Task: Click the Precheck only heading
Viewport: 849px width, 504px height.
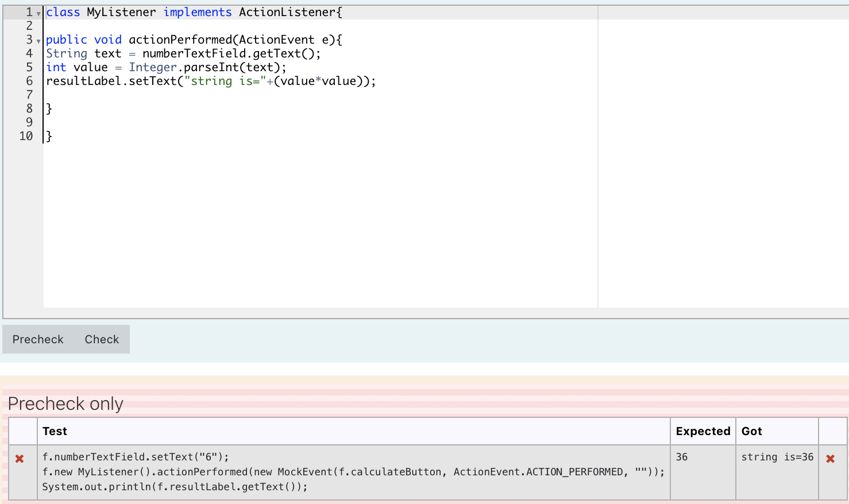Action: click(x=65, y=404)
